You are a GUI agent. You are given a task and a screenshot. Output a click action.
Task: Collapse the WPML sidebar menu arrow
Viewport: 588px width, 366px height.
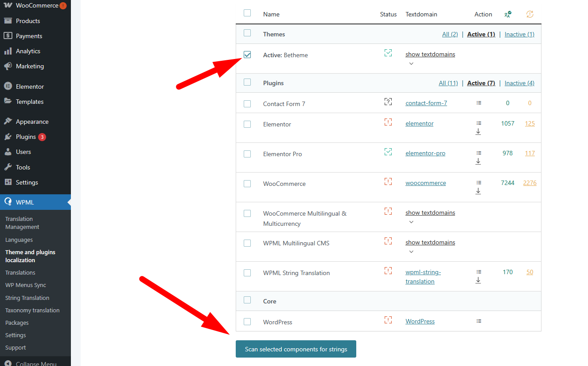(x=69, y=202)
